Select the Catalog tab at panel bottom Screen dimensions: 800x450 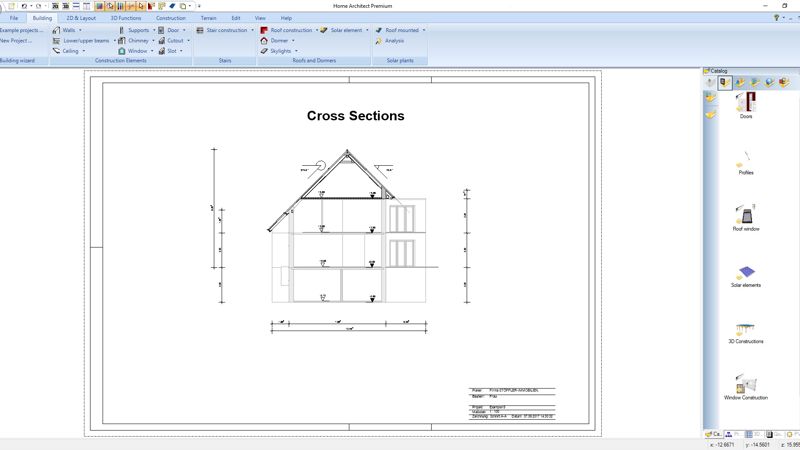click(713, 434)
